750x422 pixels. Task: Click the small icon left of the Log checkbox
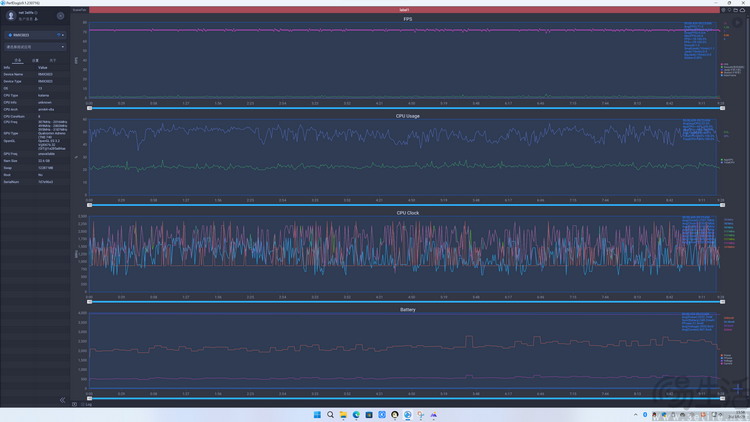click(x=74, y=404)
